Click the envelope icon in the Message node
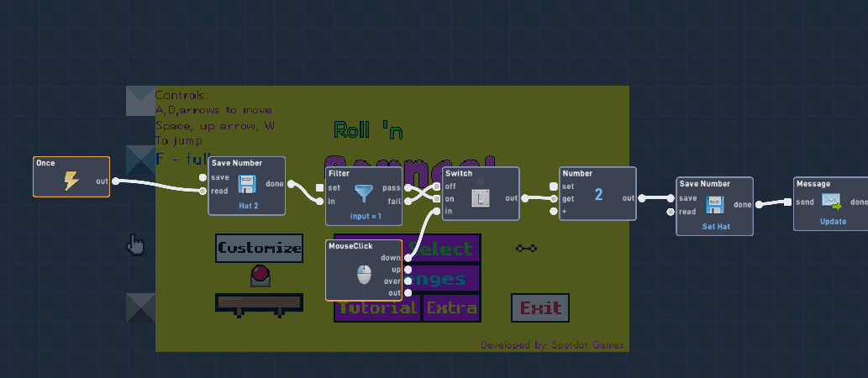The image size is (868, 378). click(x=832, y=202)
